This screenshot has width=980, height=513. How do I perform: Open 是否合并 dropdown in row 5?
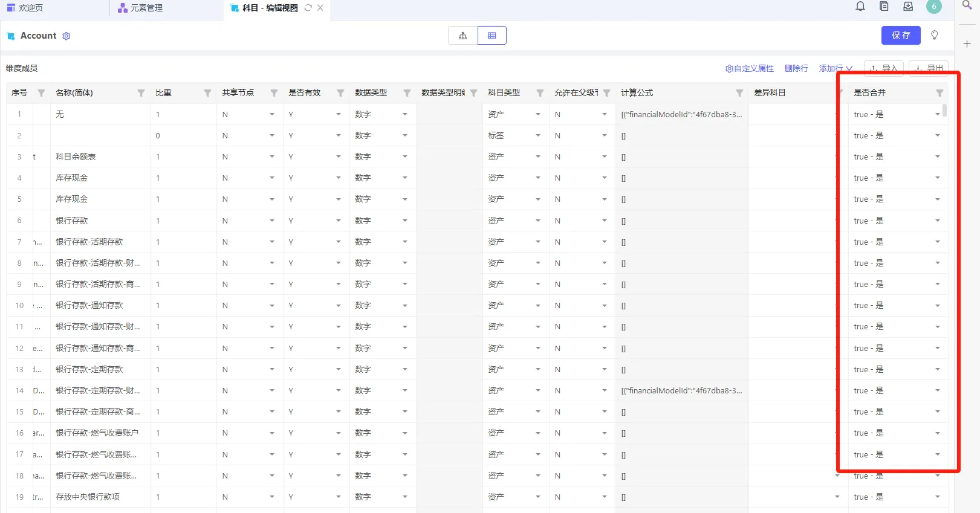[x=937, y=199]
